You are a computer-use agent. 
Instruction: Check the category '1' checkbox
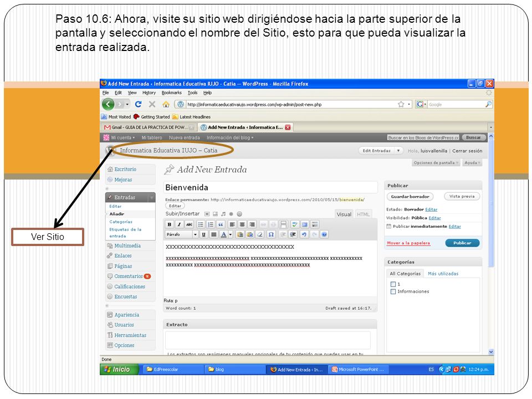point(393,284)
